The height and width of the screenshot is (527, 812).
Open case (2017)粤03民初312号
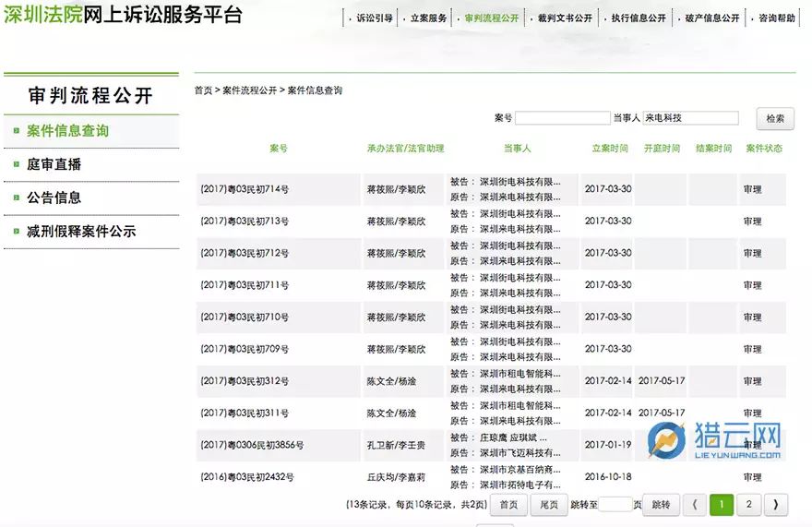tap(245, 381)
